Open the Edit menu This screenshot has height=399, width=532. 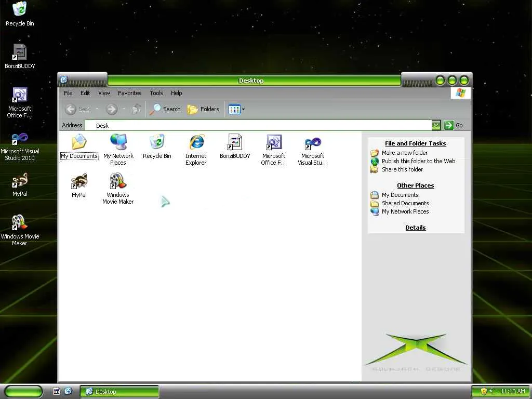85,93
